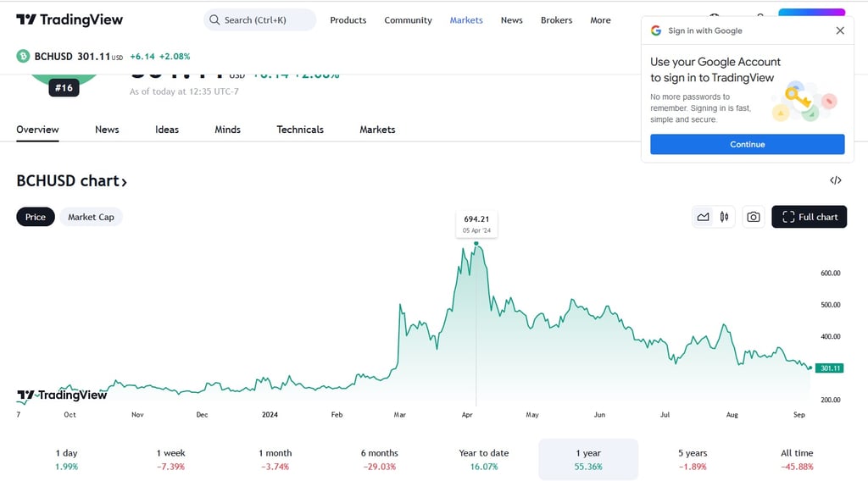Select the 6 months range
The width and height of the screenshot is (868, 481).
[379, 460]
